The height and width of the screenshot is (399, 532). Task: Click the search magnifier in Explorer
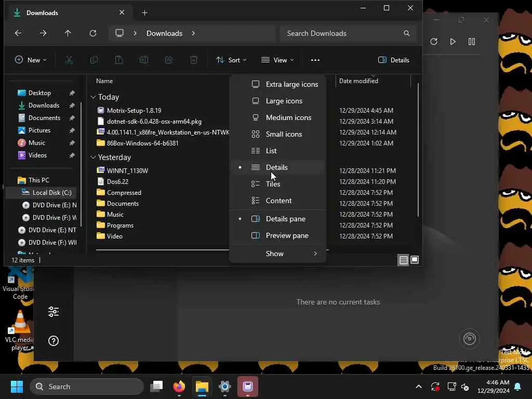(406, 33)
